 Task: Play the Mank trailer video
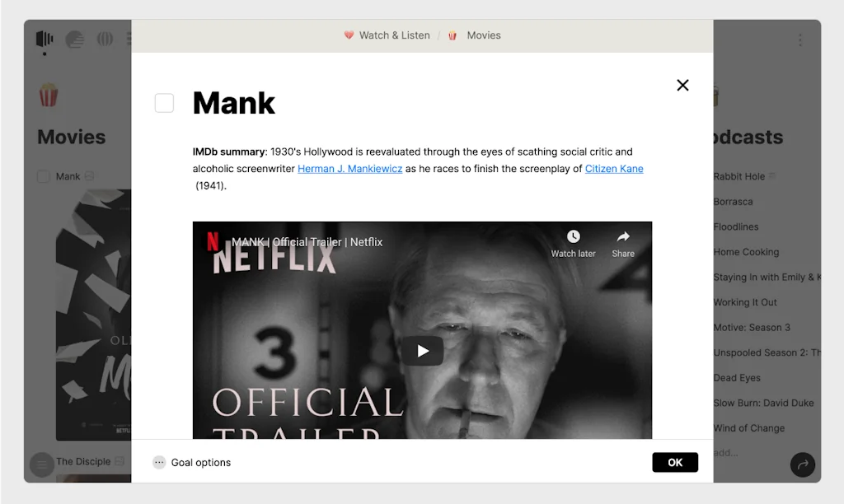coord(423,351)
